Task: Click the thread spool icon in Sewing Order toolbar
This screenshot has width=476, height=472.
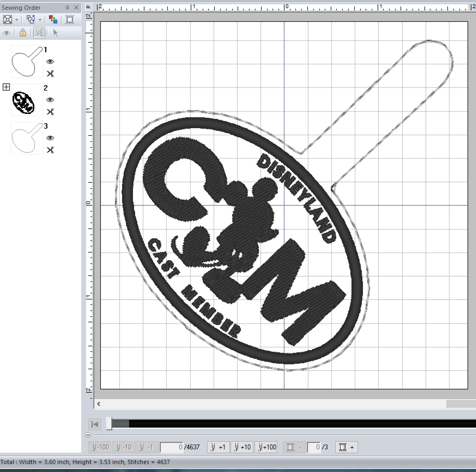Action: pos(70,20)
